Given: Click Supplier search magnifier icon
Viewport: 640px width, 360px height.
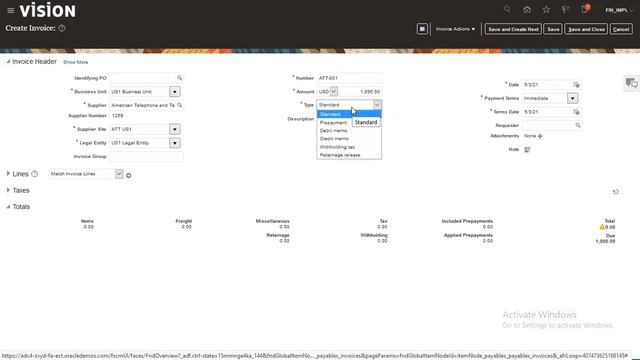Looking at the screenshot, I should 180,105.
